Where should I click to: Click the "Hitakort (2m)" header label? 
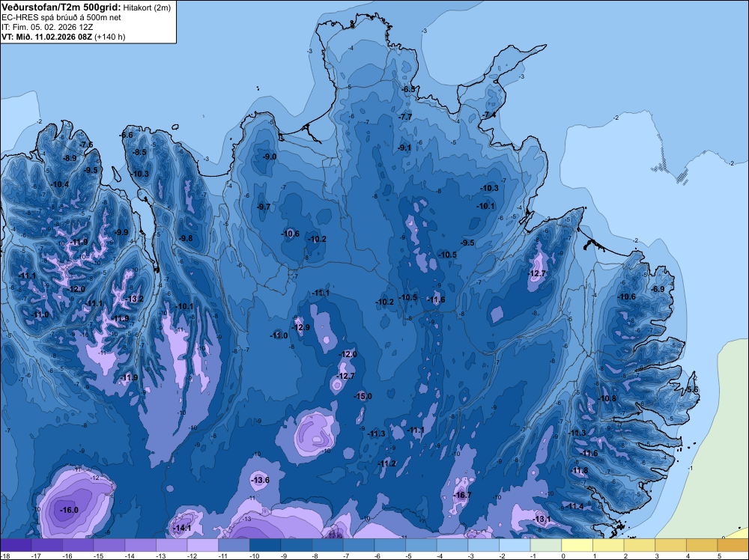click(x=147, y=7)
